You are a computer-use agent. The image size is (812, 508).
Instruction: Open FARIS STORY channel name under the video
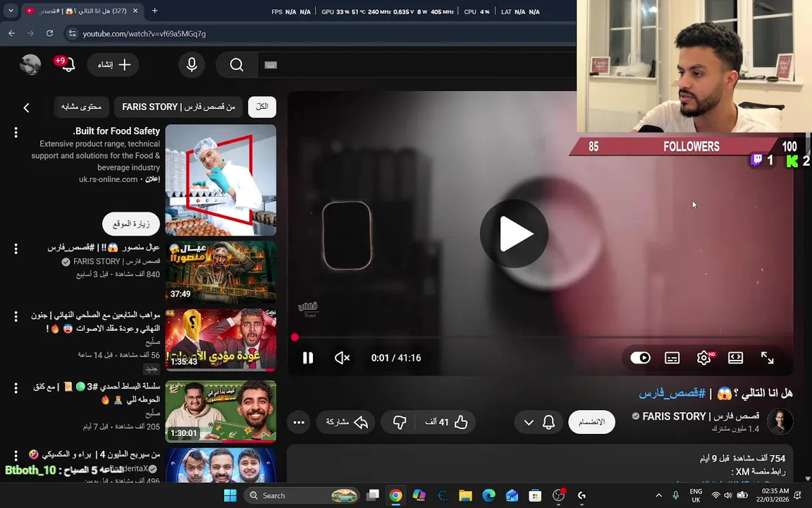[701, 416]
